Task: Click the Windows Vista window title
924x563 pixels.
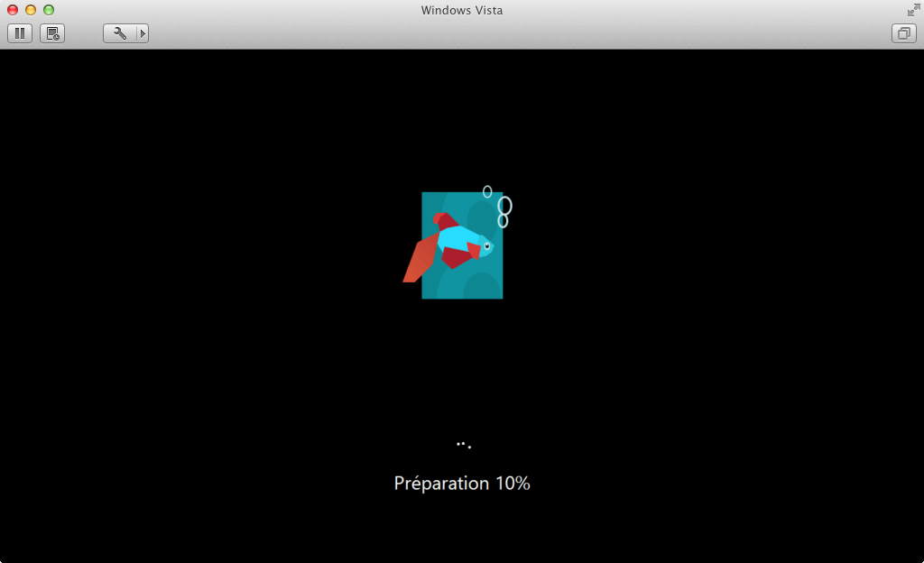Action: click(462, 10)
